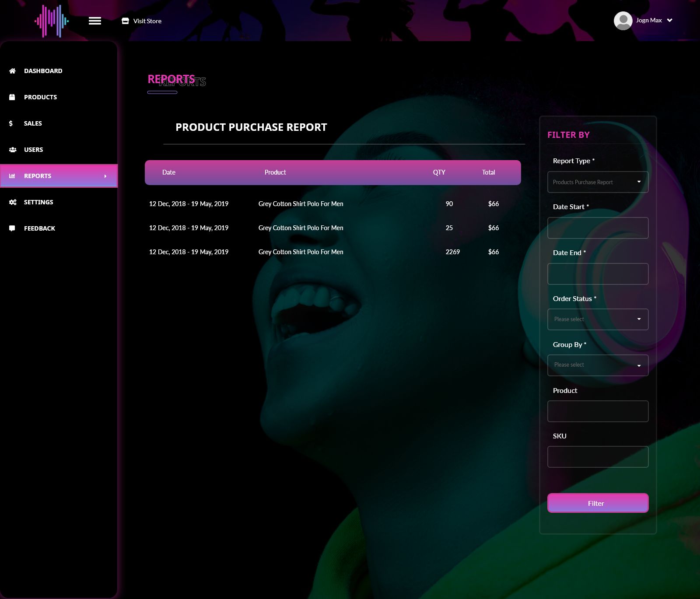Click the Jogn Max username
Screen dimensions: 700x599
649,20
